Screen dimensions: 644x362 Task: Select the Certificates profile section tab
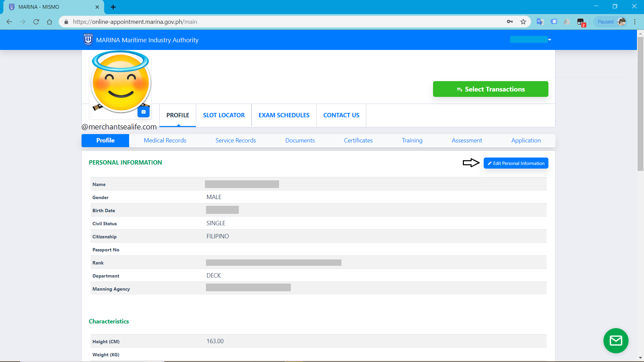coord(358,140)
